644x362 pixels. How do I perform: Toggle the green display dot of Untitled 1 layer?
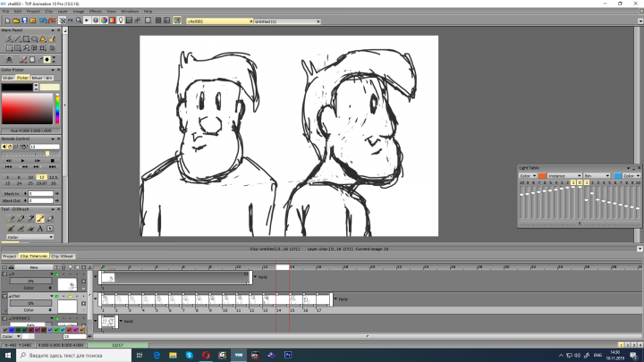[57, 318]
